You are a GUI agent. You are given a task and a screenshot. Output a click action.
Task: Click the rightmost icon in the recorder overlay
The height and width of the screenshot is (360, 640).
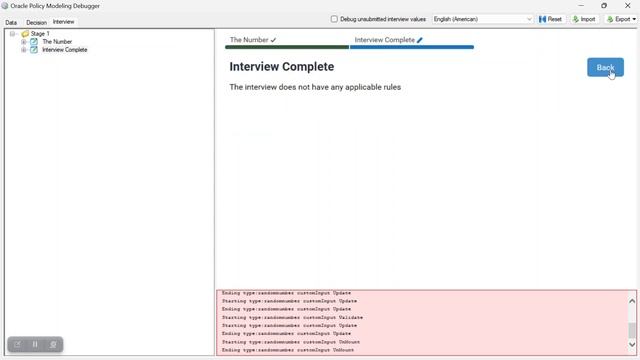click(53, 344)
